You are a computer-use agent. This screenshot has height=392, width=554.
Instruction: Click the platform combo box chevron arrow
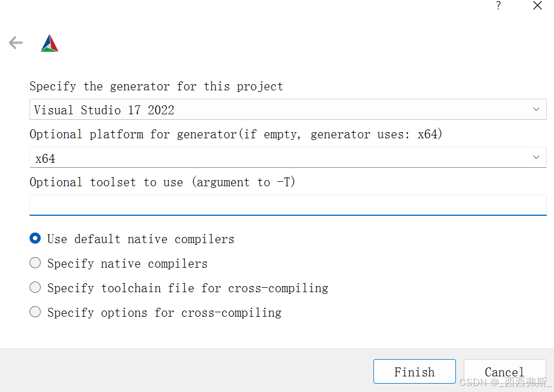click(x=536, y=157)
